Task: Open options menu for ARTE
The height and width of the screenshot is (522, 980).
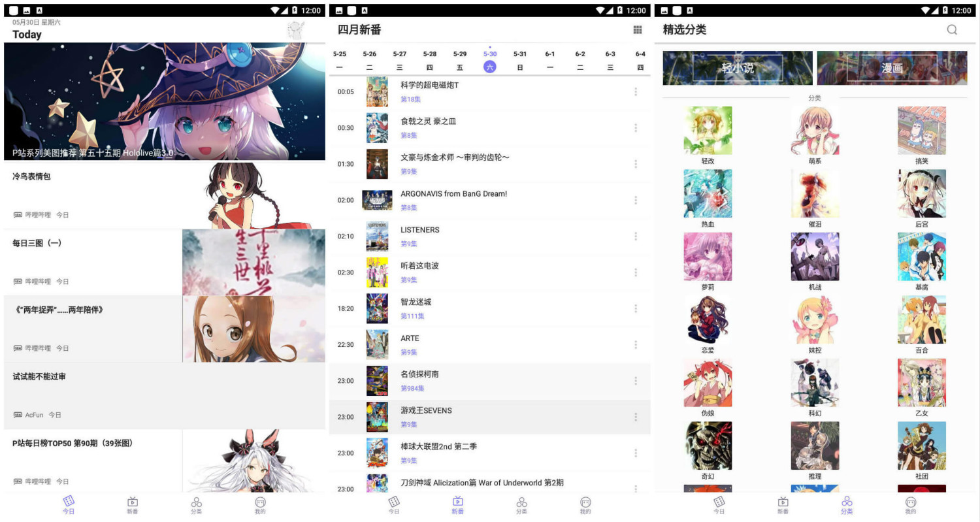Action: click(635, 344)
